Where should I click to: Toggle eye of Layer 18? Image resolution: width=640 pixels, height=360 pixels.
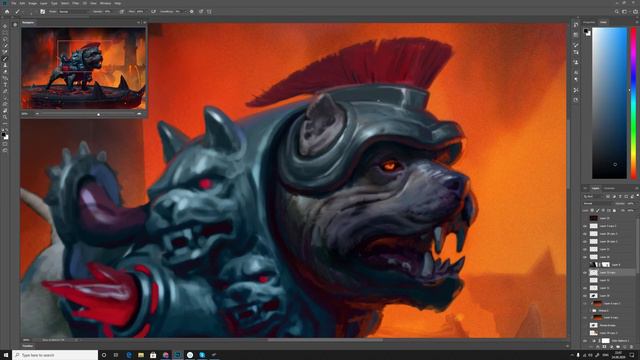tap(585, 296)
